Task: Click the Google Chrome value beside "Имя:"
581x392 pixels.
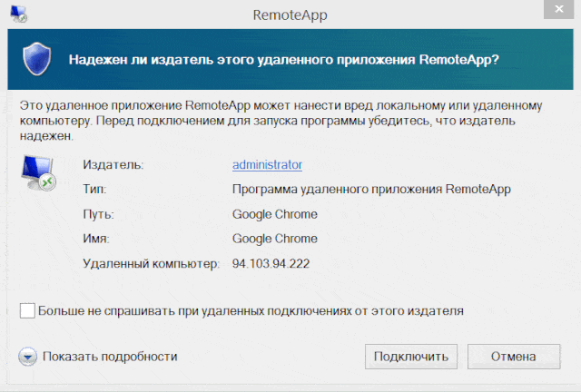Action: (275, 239)
